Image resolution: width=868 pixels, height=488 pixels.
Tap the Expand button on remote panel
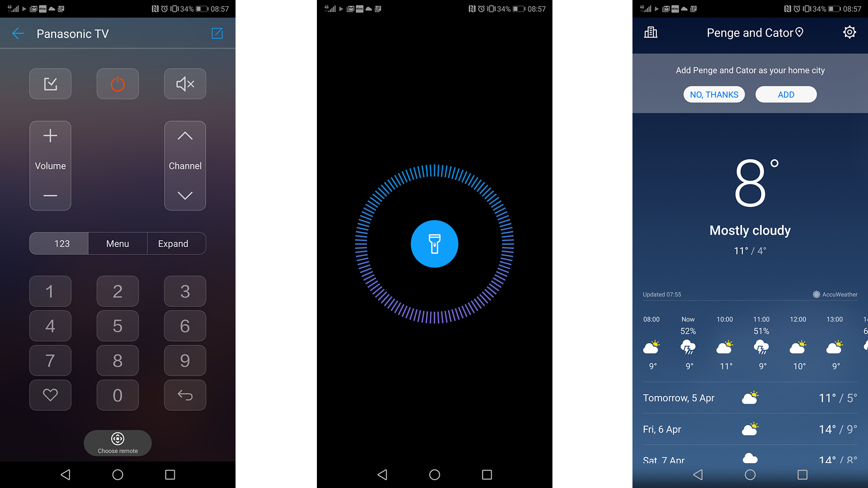(x=174, y=243)
